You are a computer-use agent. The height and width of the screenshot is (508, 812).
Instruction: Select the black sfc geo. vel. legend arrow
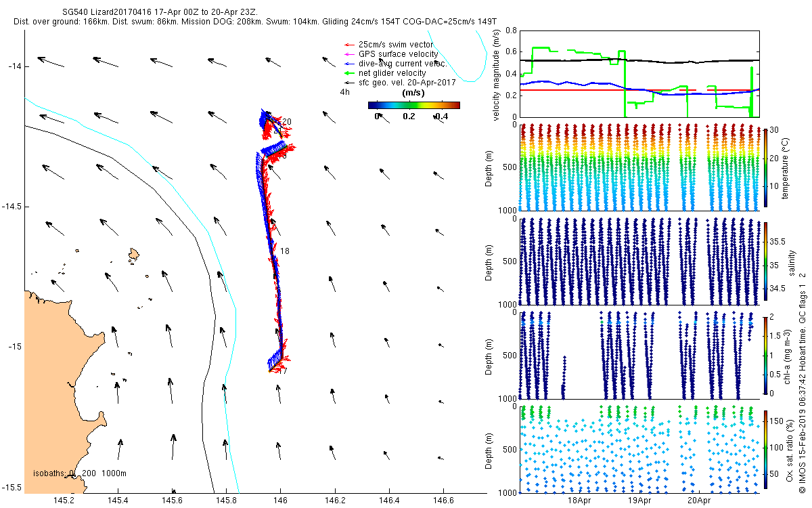[349, 82]
